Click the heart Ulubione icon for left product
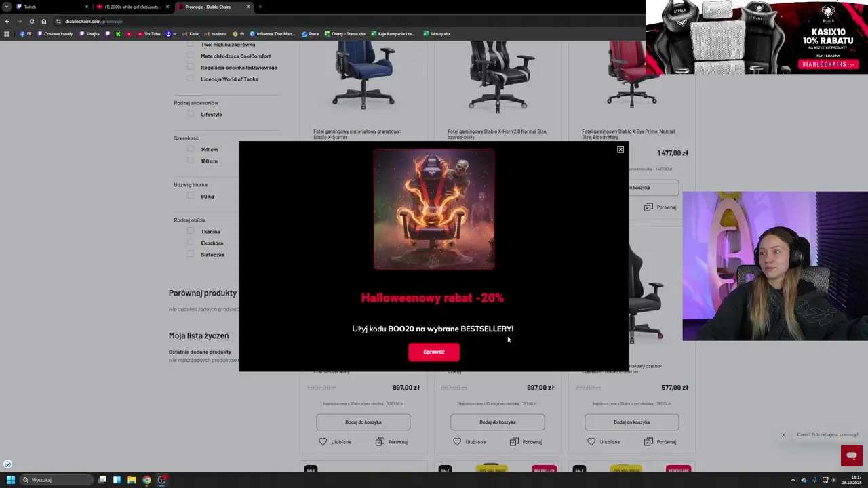This screenshot has width=868, height=488. coord(323,442)
